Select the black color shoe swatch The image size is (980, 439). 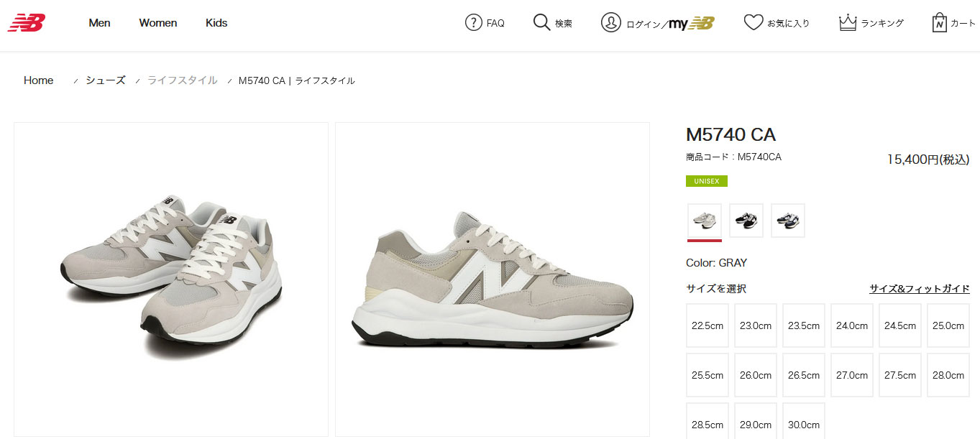point(746,221)
